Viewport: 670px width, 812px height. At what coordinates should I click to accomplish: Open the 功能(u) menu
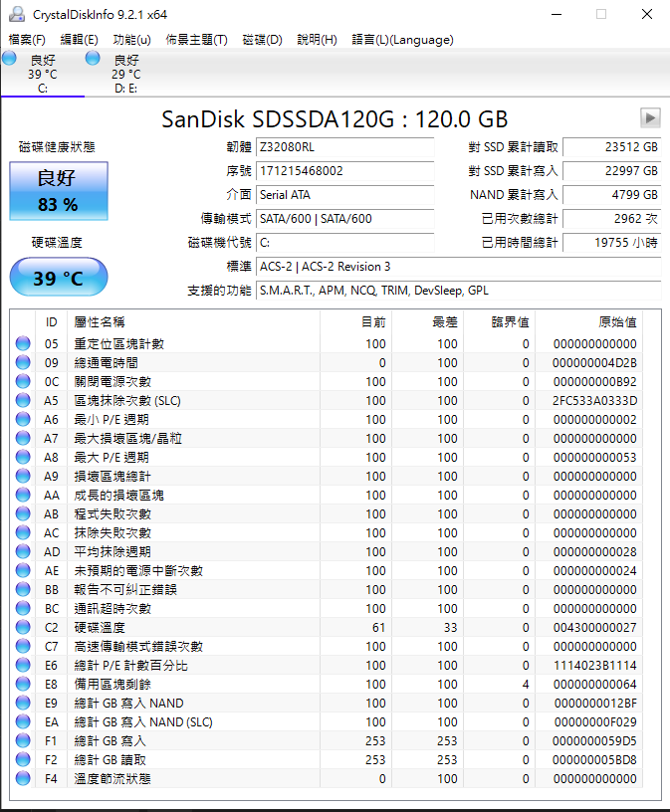coord(131,40)
